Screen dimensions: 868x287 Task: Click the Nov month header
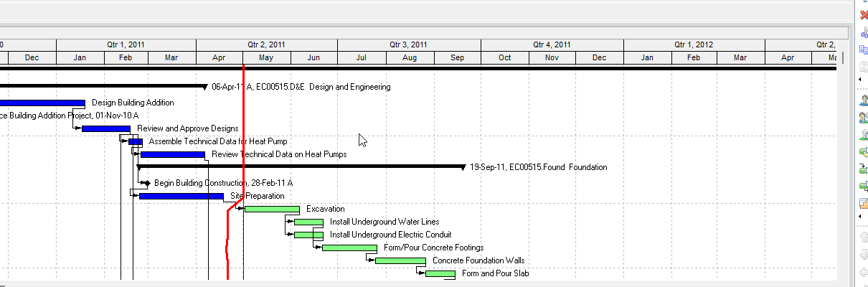[x=552, y=57]
